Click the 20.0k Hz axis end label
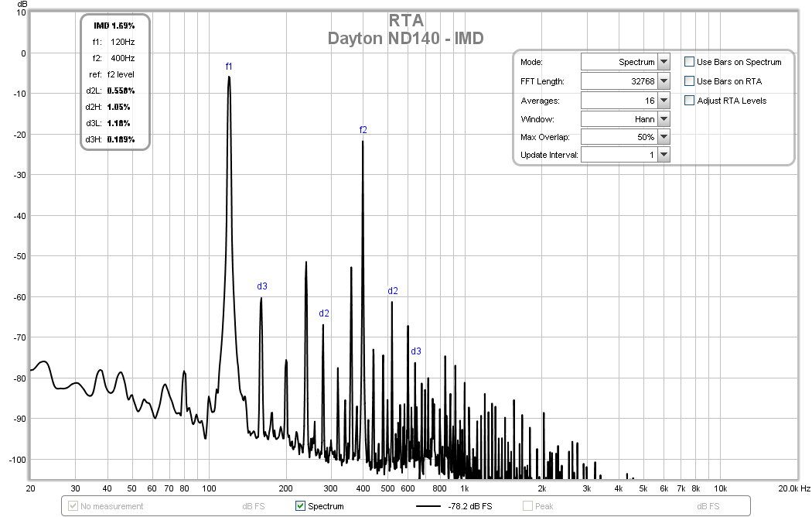812x517 pixels. click(x=794, y=488)
